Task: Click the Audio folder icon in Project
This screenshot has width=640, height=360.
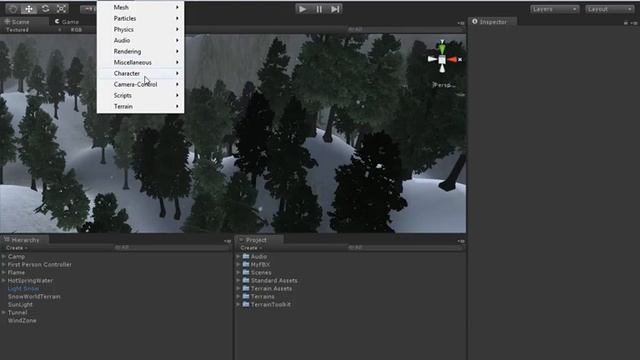Action: coord(246,256)
